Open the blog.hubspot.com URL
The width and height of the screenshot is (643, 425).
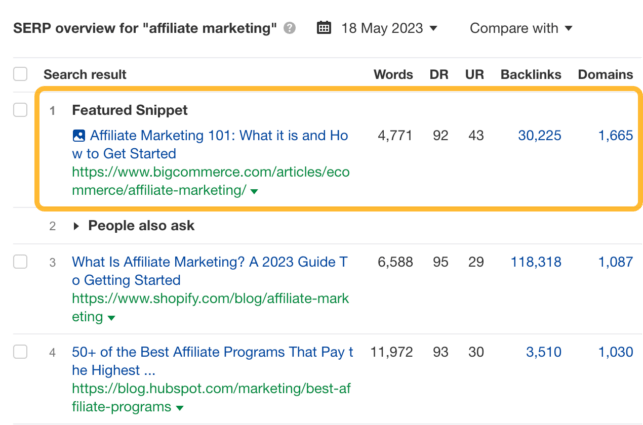click(211, 398)
